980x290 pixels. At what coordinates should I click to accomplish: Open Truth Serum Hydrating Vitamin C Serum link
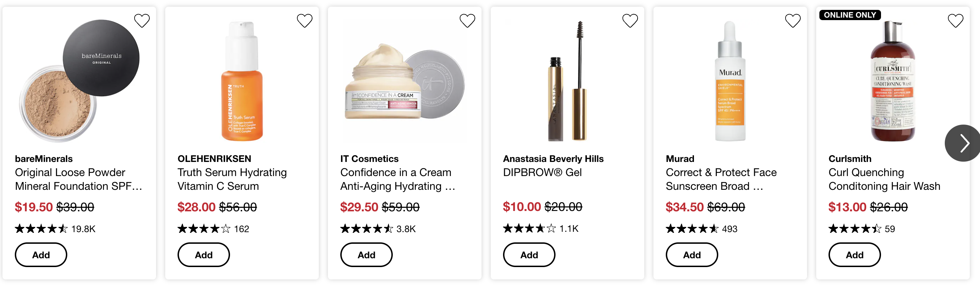point(232,179)
